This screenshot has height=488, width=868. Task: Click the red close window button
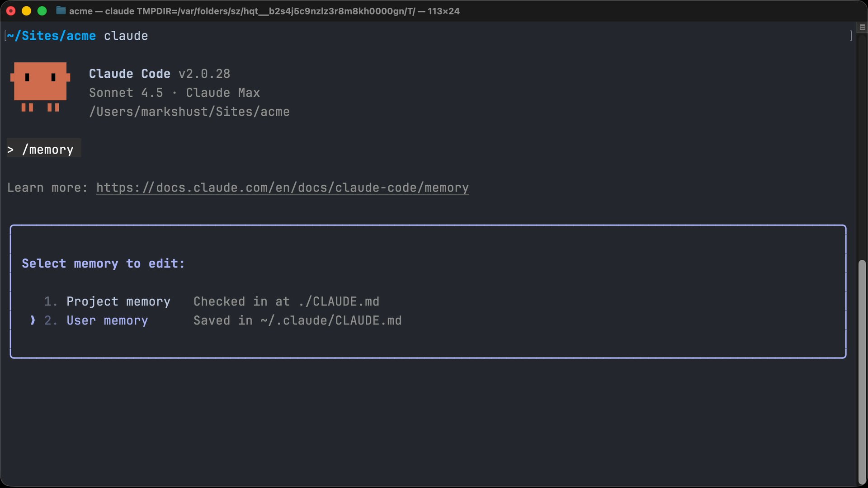[11, 11]
